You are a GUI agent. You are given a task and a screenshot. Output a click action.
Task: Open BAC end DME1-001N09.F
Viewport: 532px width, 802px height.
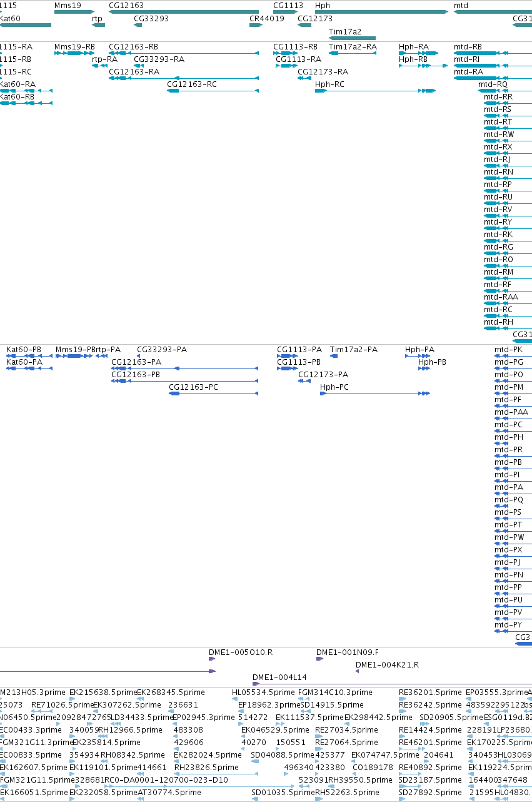click(348, 652)
